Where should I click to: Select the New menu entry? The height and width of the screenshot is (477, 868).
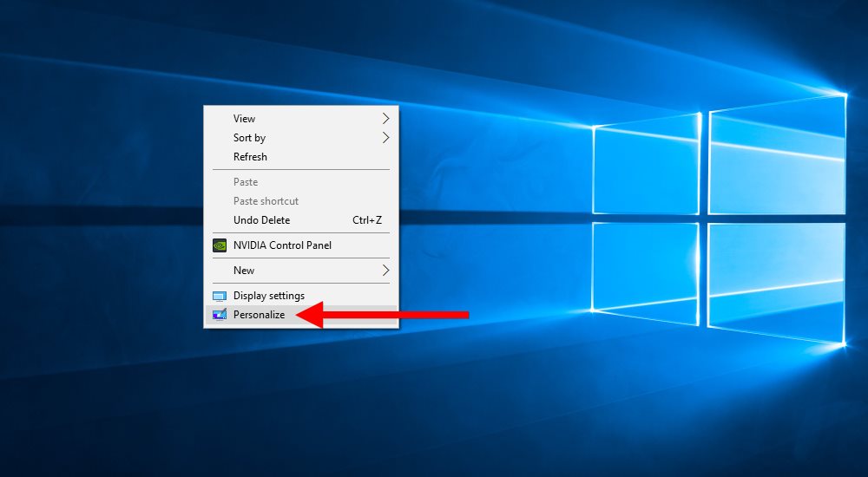coord(244,270)
